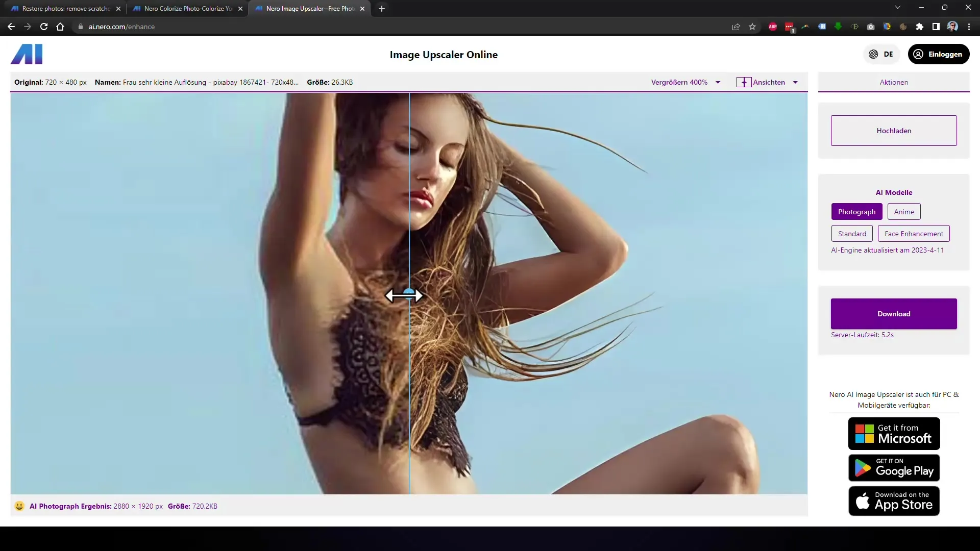Viewport: 980px width, 551px height.
Task: Expand the open new browser tab
Action: pos(382,8)
